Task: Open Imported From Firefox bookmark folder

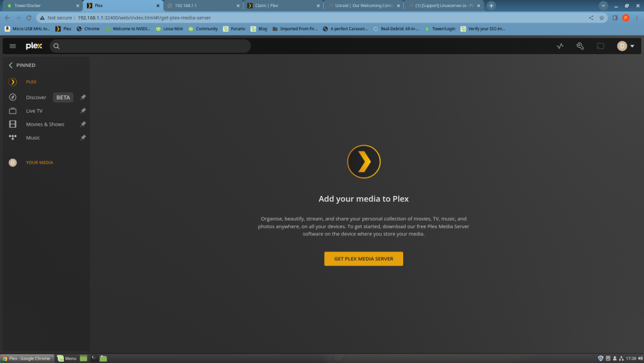Action: [x=295, y=29]
